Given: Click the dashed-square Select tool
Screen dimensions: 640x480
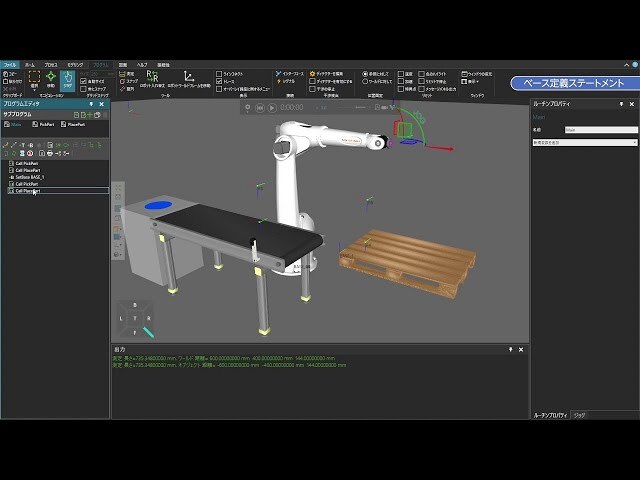Looking at the screenshot, I should [x=34, y=80].
